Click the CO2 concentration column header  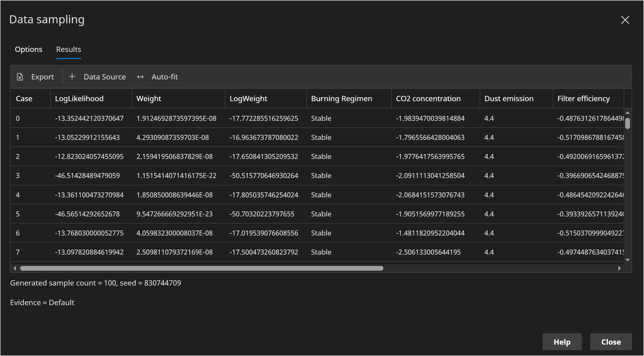[x=428, y=99]
